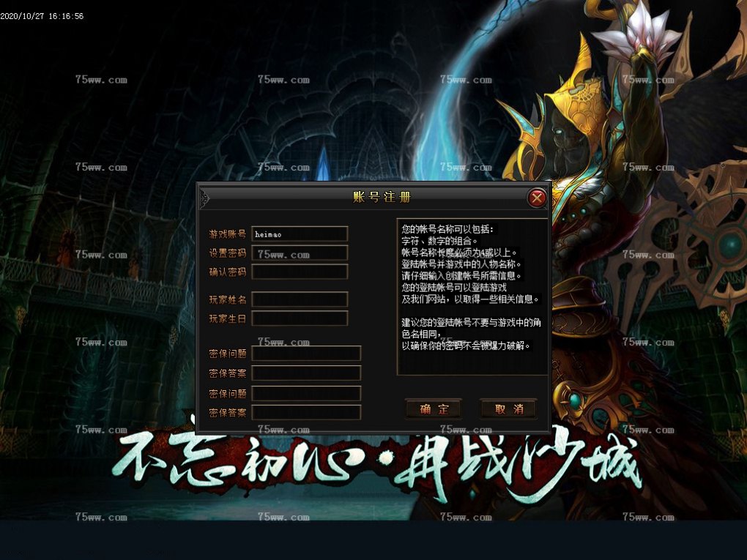
Task: Focus the 确认密码 confirm password field
Action: 300,272
